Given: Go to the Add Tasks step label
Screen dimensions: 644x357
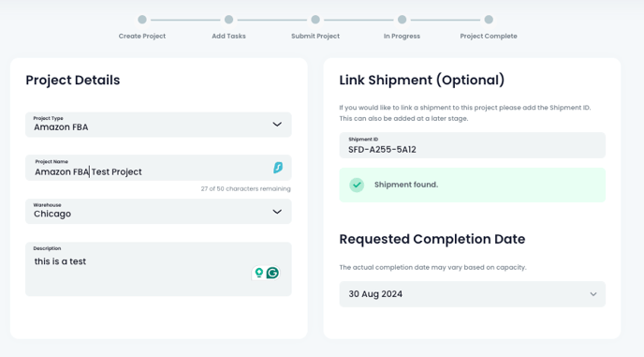Looking at the screenshot, I should [228, 37].
